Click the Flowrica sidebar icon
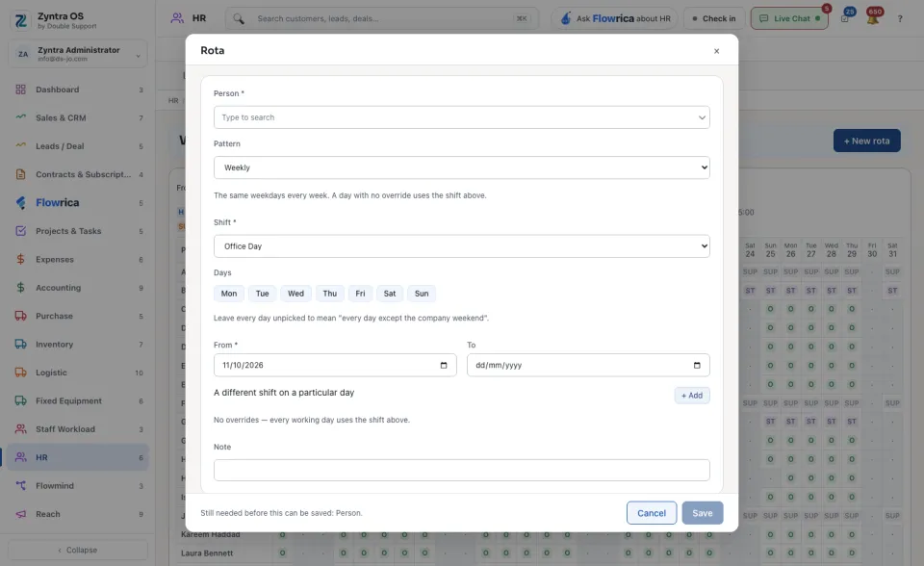 click(x=20, y=203)
